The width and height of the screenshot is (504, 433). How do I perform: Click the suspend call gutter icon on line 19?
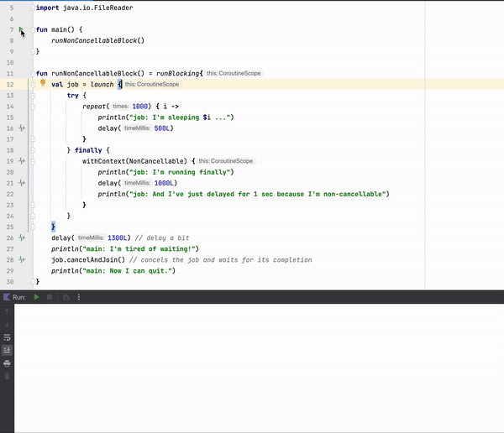[21, 160]
